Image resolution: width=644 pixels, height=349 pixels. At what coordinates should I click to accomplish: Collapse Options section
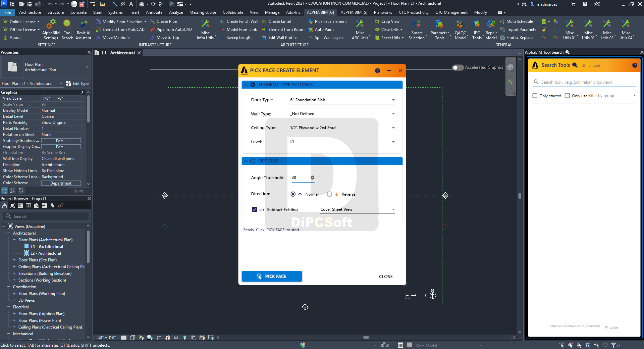pyautogui.click(x=246, y=161)
